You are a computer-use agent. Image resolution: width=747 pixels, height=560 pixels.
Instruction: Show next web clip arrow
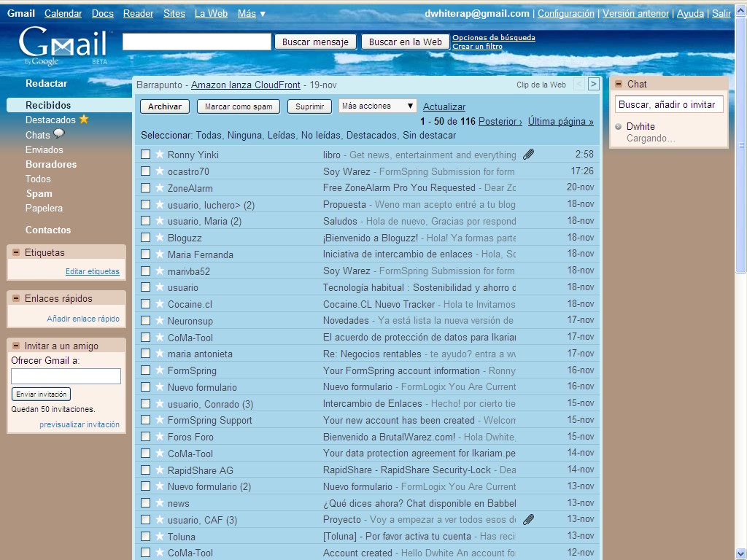(593, 84)
